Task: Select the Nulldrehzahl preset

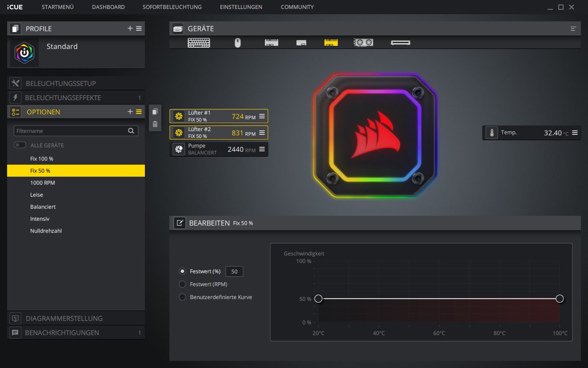Action: pyautogui.click(x=46, y=231)
